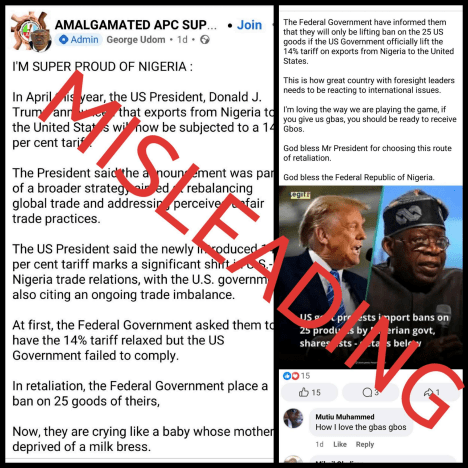Viewport: 468px width, 468px height.
Task: View the red heart reaction icon
Action: (x=295, y=376)
